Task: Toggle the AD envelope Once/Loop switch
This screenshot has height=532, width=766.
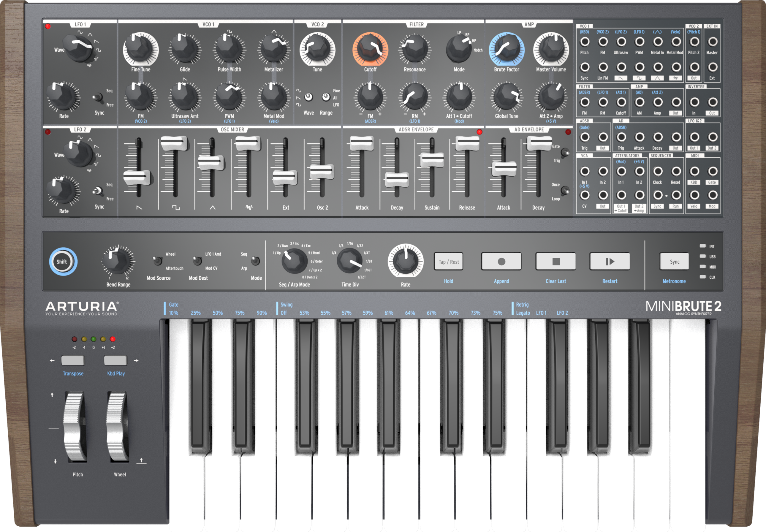Action: pos(565,191)
